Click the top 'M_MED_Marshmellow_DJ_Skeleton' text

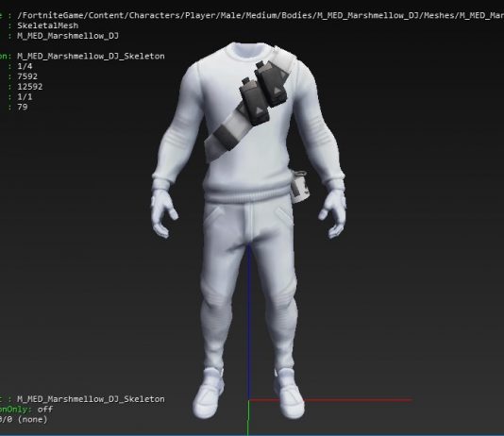click(91, 56)
